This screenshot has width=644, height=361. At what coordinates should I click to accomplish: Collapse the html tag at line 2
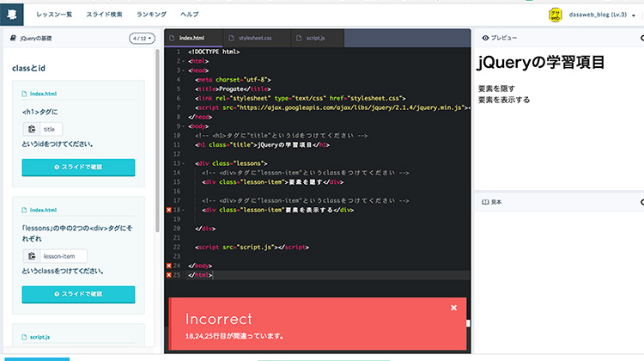183,61
